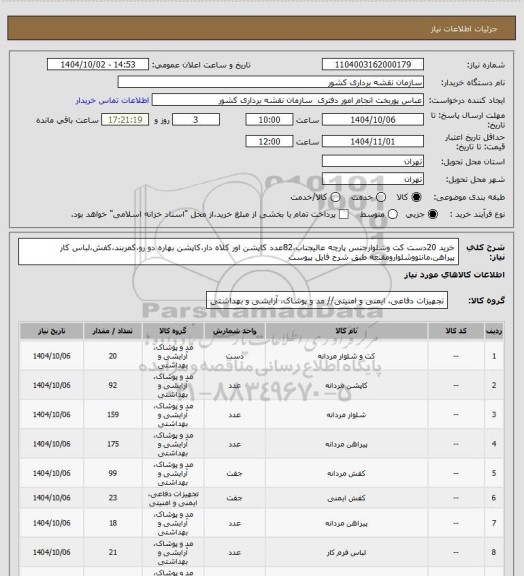Click the کفش ایمنی item name
The height and width of the screenshot is (576, 524).
point(346,498)
